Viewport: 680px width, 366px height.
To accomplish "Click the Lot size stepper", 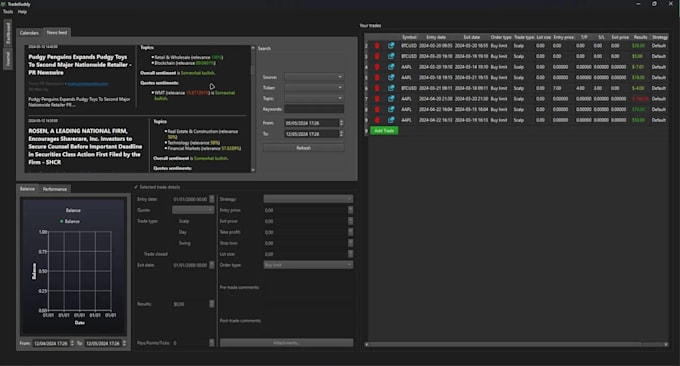I will tap(350, 254).
